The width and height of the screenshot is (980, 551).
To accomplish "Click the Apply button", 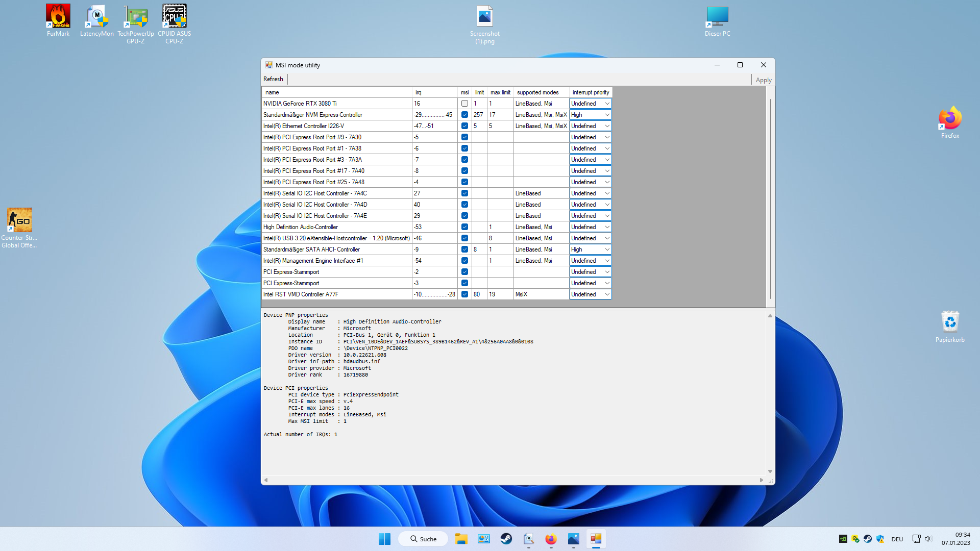I will [x=763, y=80].
